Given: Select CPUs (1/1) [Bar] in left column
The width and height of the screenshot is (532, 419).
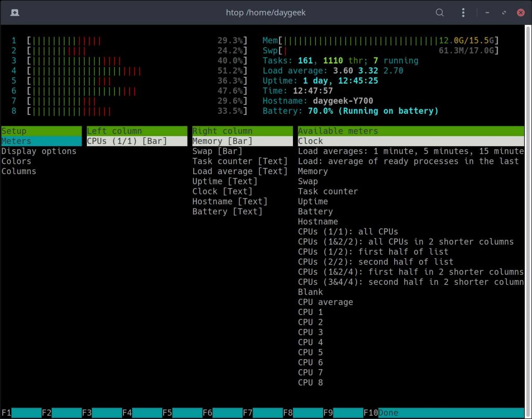Looking at the screenshot, I should 127,141.
